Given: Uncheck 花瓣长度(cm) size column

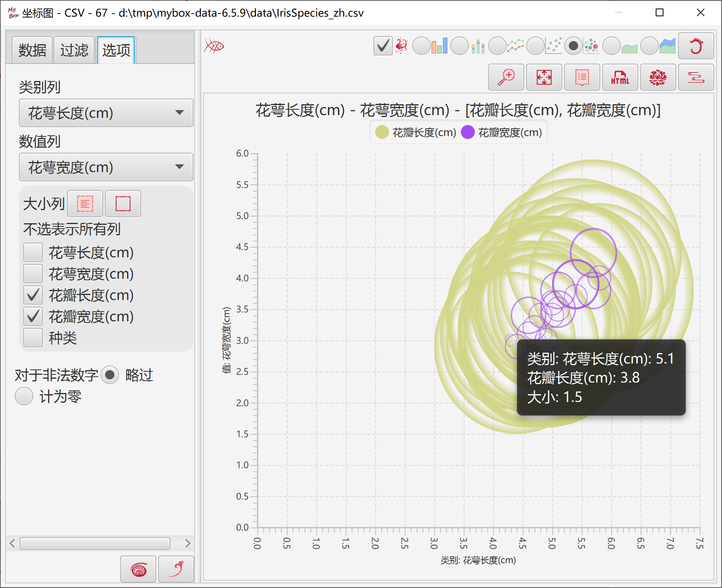Looking at the screenshot, I should 33,295.
